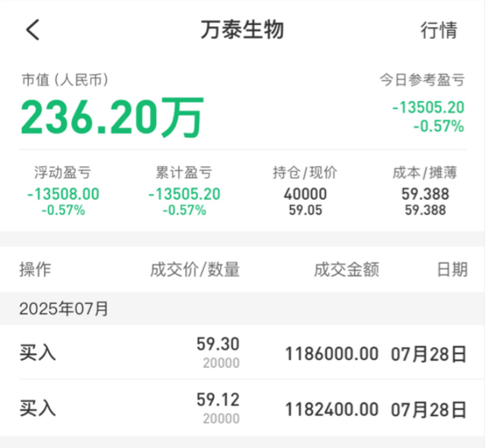Viewport: 485px width, 448px height.
Task: Click the 累计盈亏 label
Action: [184, 172]
